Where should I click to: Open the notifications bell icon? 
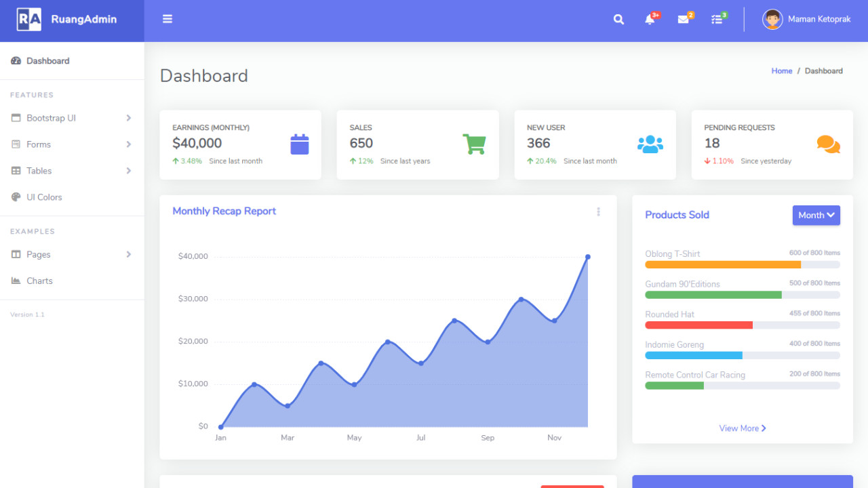pos(650,20)
